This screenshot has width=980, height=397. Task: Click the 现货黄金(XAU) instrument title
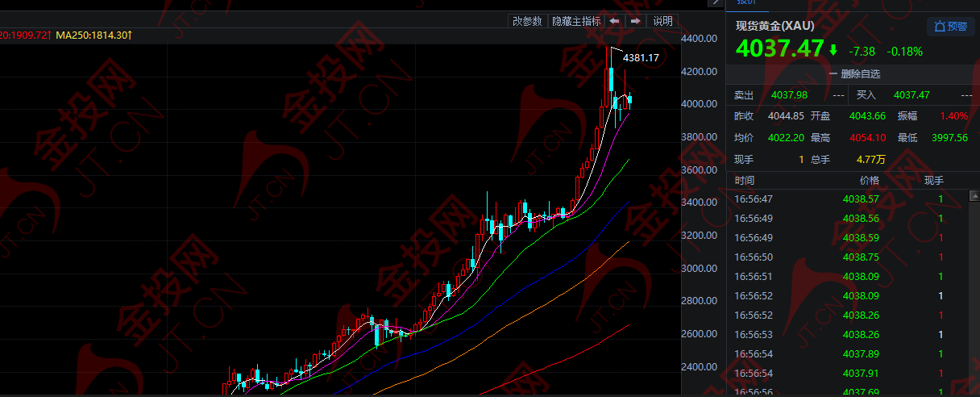(775, 26)
